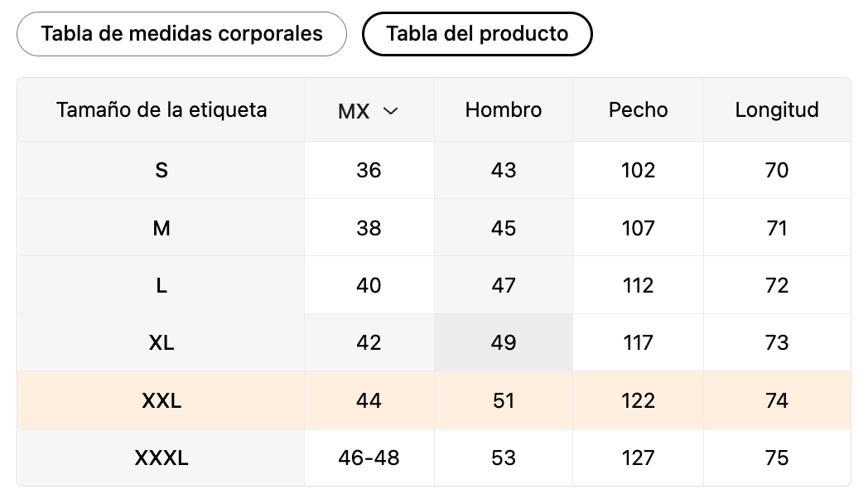Open the MX size region dropdown
This screenshot has height=499, width=868.
pyautogui.click(x=369, y=110)
